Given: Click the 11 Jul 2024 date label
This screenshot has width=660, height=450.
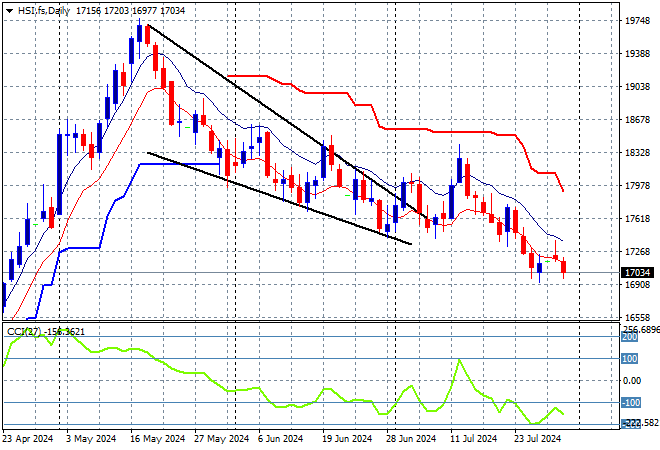Looking at the screenshot, I should click(x=474, y=439).
